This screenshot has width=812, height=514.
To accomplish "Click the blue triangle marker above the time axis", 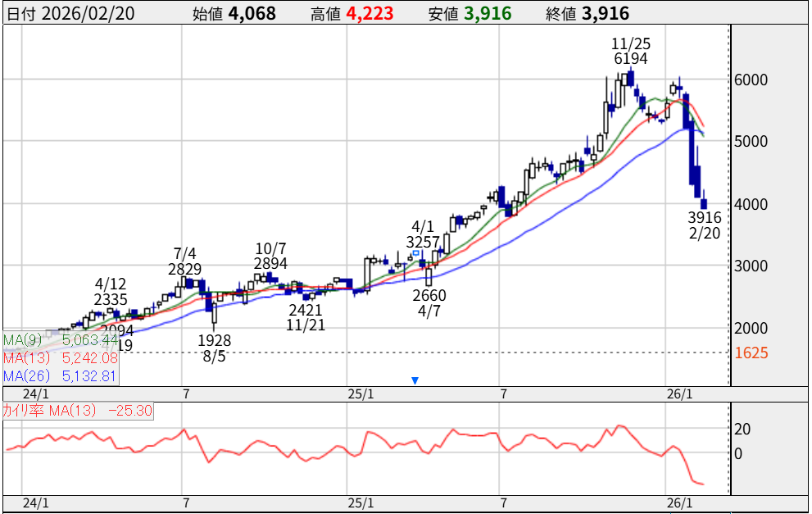I will pos(415,380).
